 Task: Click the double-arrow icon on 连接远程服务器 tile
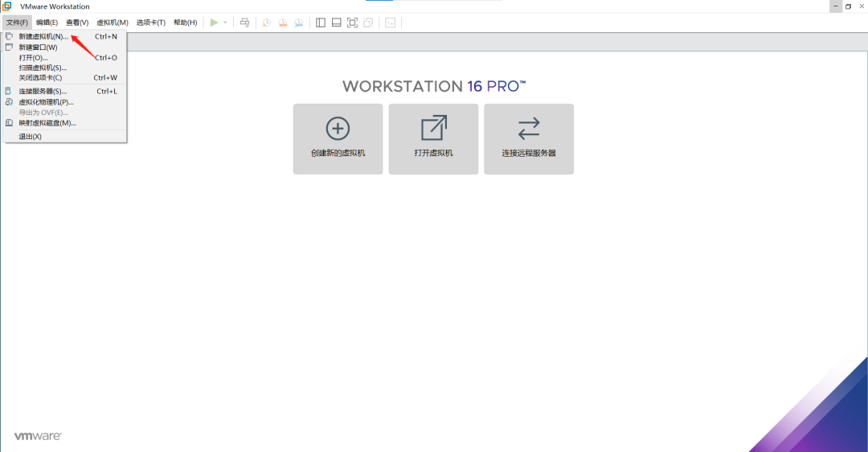[x=529, y=128]
